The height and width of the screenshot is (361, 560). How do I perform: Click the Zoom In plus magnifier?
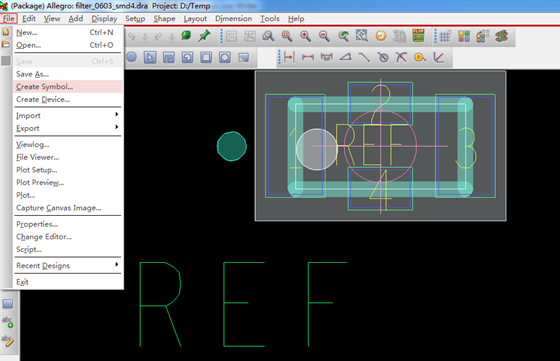[305, 36]
